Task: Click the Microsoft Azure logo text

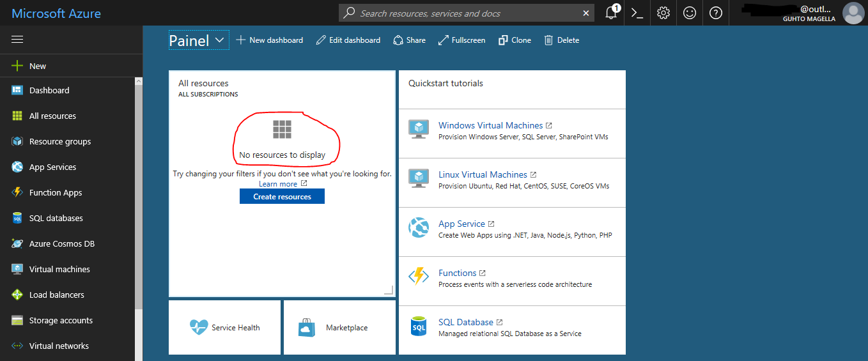Action: 56,13
